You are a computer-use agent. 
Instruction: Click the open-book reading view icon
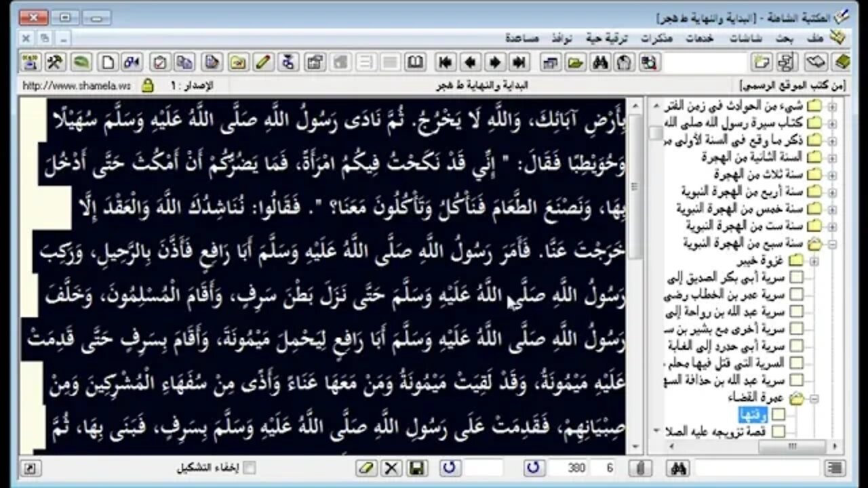click(414, 63)
